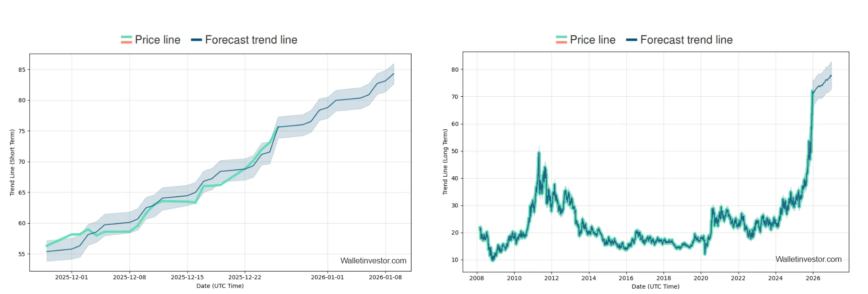
Task: Click the Price line swatch in right legend
Action: tap(561, 40)
